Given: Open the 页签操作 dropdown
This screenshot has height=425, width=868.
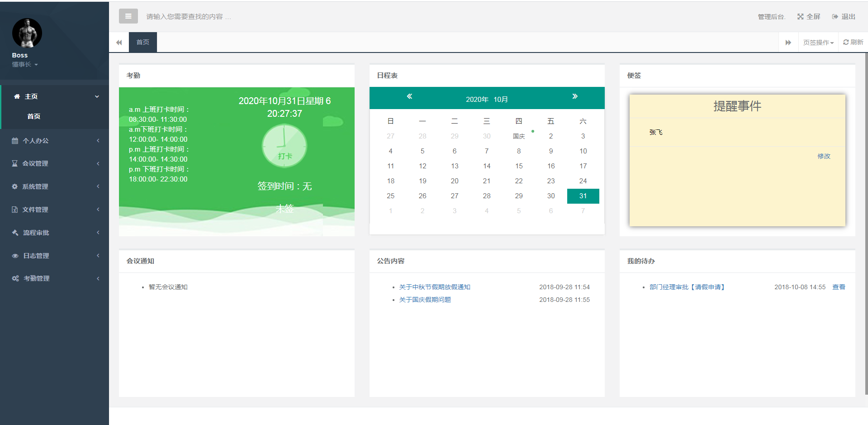Looking at the screenshot, I should click(818, 43).
